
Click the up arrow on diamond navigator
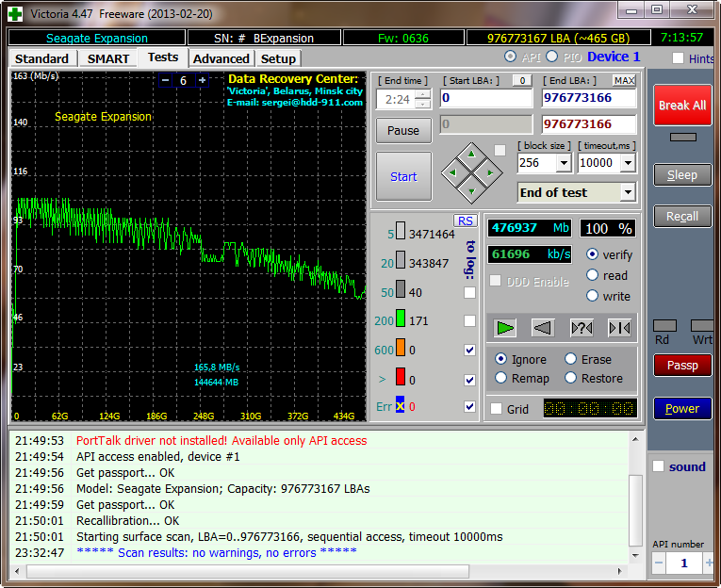(471, 155)
